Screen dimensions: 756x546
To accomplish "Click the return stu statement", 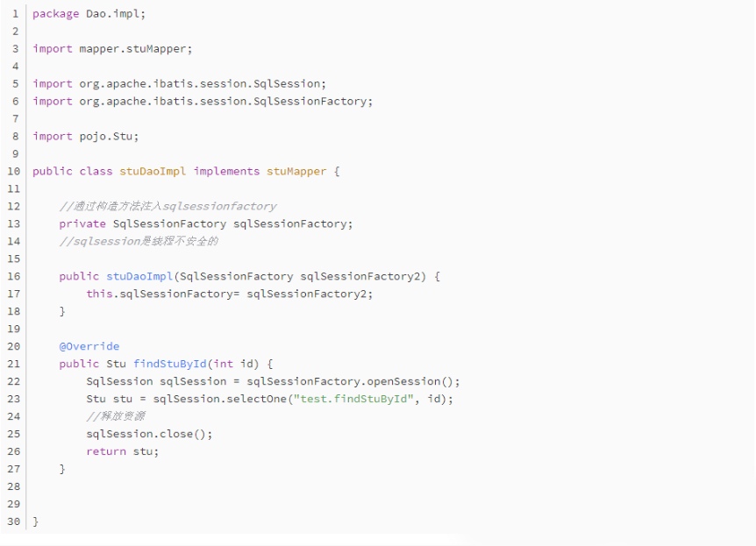I will 123,451.
